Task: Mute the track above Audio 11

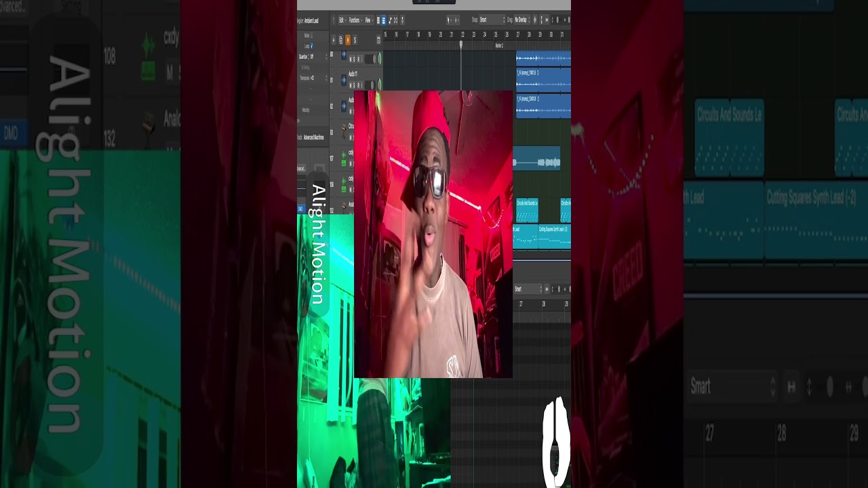Action: pos(351,59)
